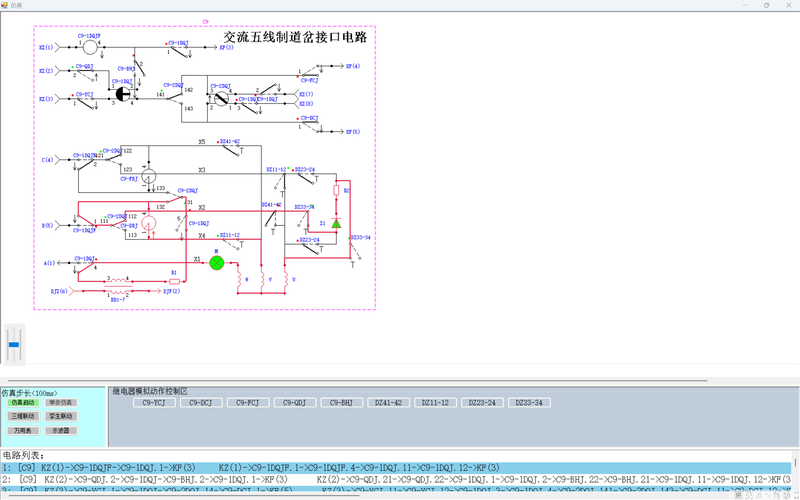Viewport: 800px width, 500px height.
Task: Click the BD1-7 transformer symbol
Action: (x=117, y=286)
